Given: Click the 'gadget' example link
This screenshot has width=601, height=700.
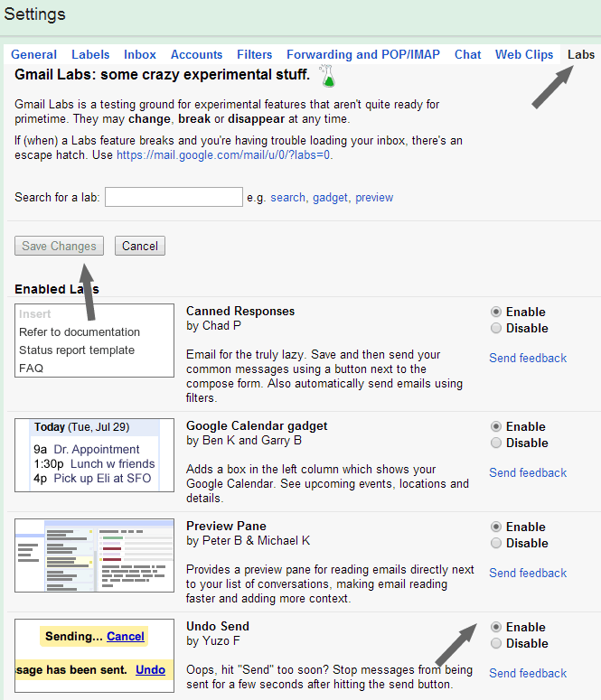Looking at the screenshot, I should point(330,197).
